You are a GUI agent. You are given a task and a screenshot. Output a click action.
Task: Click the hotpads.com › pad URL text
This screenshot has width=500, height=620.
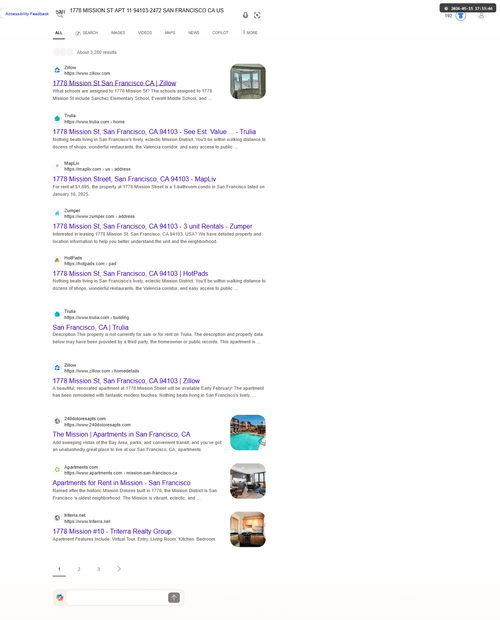coord(90,264)
